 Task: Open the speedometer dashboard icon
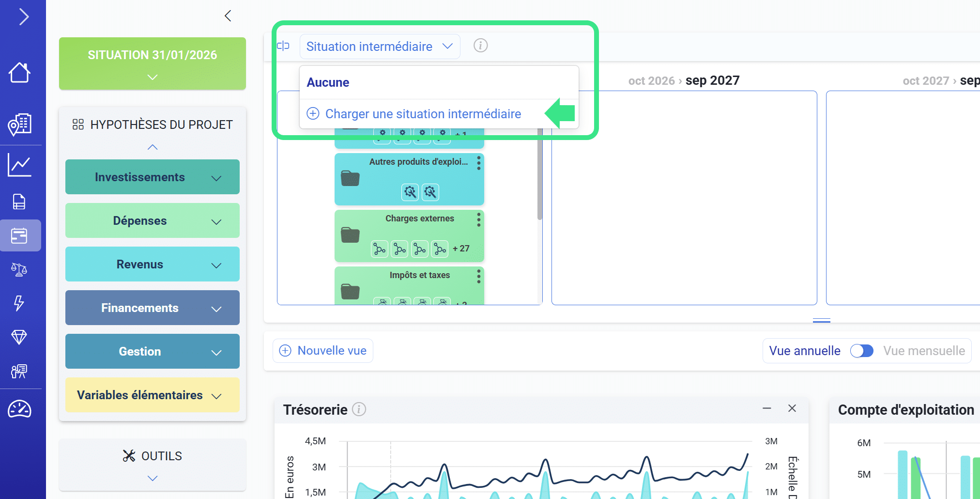coord(19,409)
